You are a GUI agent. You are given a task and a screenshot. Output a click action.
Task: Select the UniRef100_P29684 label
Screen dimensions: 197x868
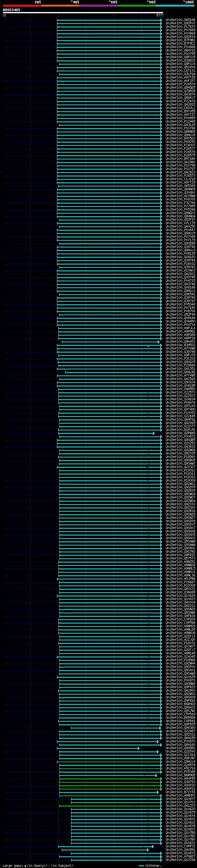180,365
